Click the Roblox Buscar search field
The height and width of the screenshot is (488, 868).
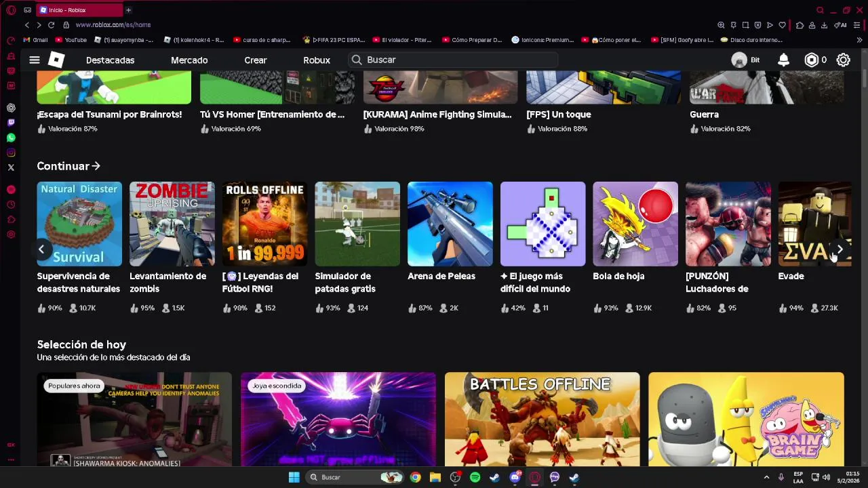(453, 60)
